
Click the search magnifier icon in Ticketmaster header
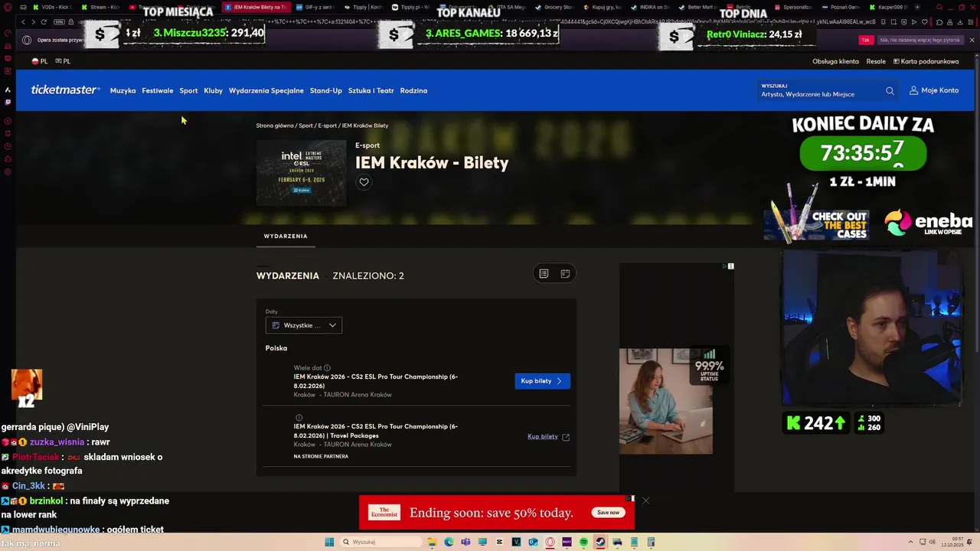click(890, 91)
